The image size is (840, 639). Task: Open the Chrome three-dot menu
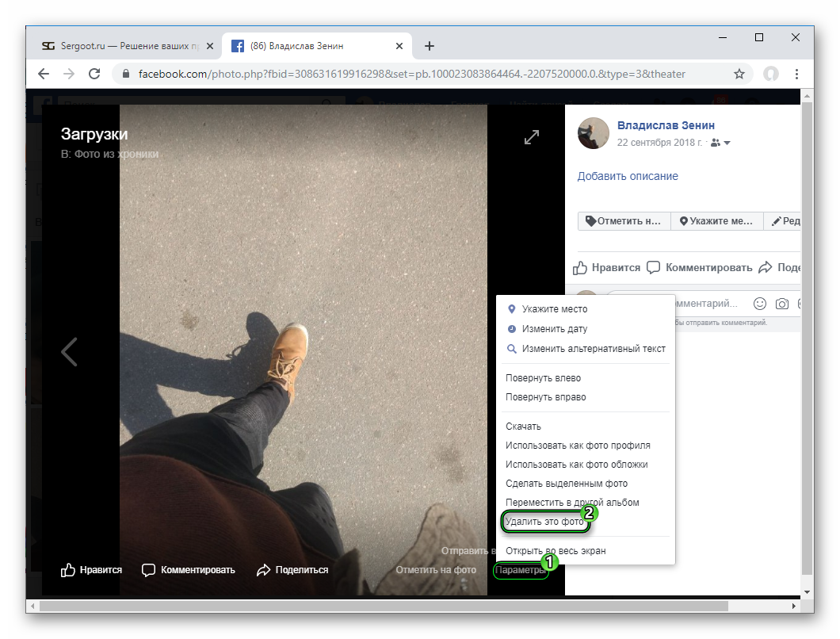tap(796, 74)
